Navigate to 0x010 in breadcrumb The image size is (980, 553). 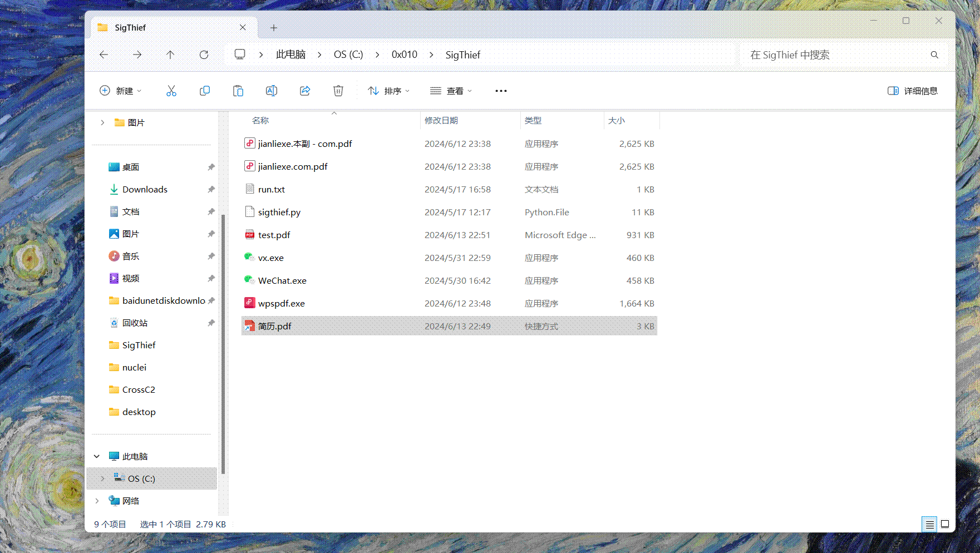[x=405, y=55]
